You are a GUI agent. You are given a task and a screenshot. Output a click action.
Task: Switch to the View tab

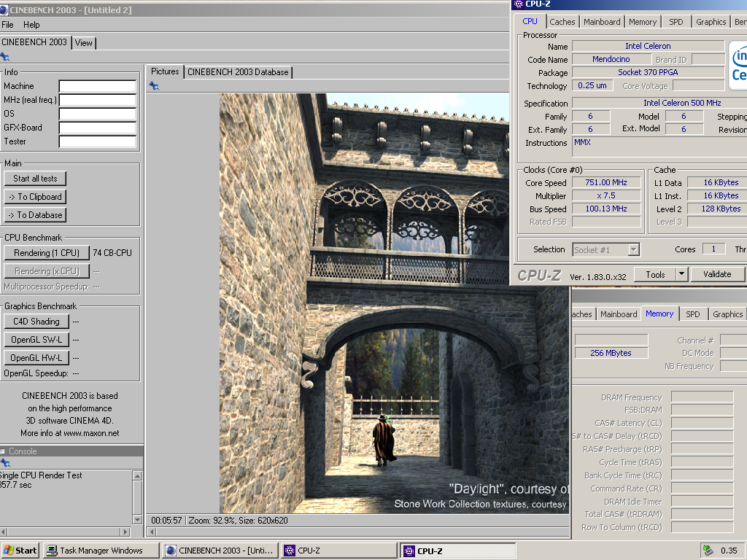pyautogui.click(x=83, y=43)
